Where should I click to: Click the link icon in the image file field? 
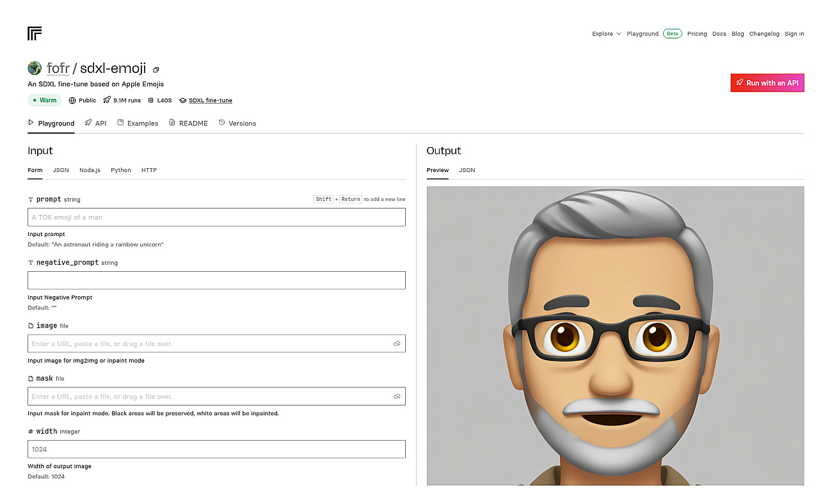pos(397,343)
